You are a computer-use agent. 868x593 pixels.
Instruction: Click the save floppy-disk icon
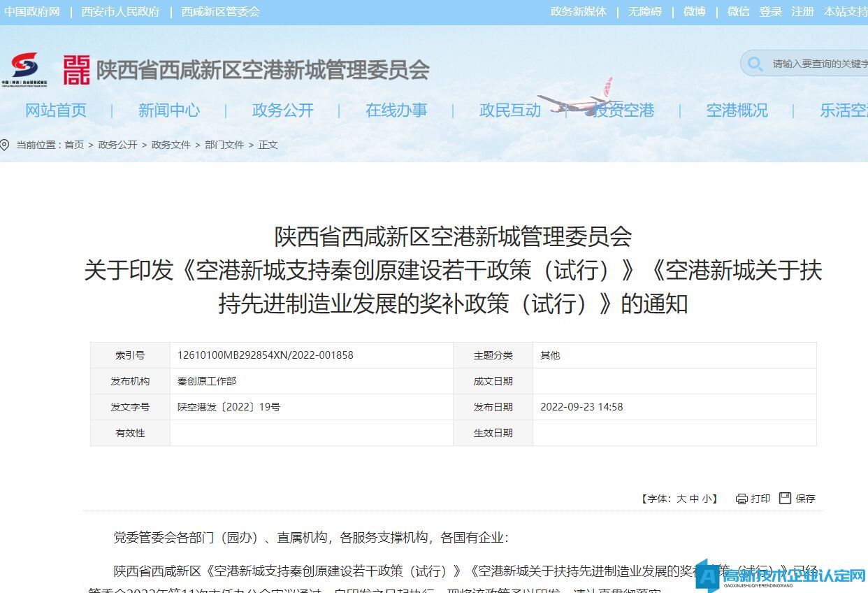tap(786, 498)
